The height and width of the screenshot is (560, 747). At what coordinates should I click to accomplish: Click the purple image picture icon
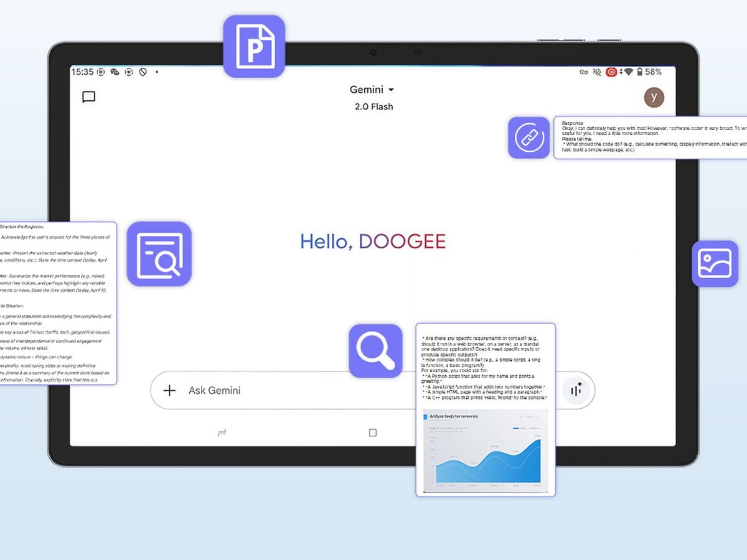click(715, 264)
